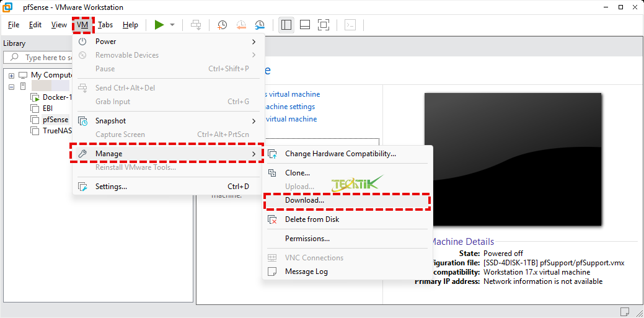The height and width of the screenshot is (318, 644).
Task: Click the Send Ctrl+Alt+Del toolbar icon
Action: pos(196,25)
